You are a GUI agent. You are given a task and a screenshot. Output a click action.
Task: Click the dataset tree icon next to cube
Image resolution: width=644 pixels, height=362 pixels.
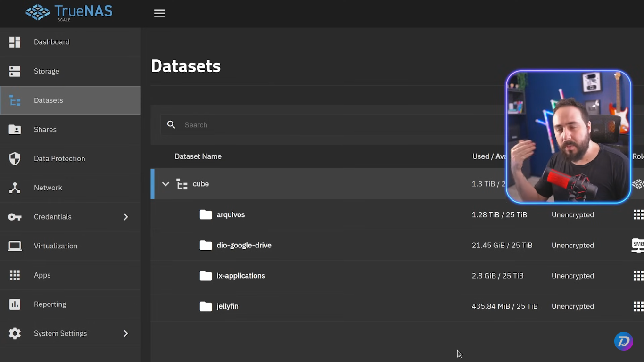pos(182,184)
